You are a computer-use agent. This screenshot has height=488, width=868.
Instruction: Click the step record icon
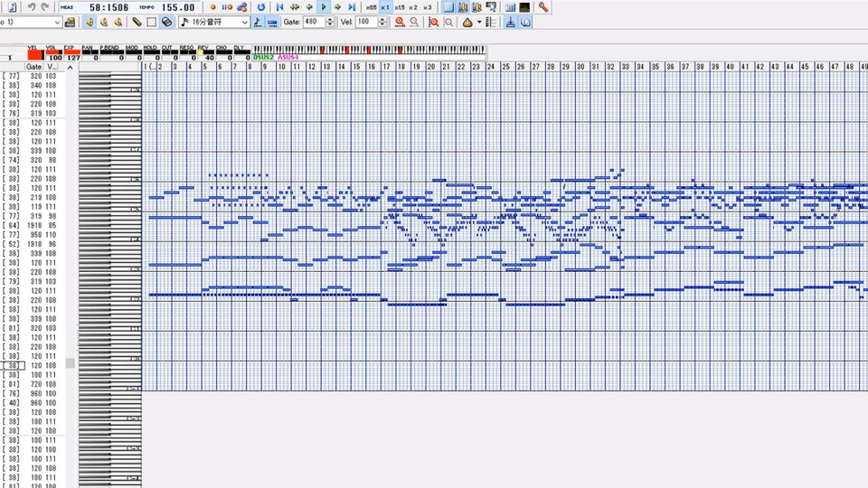(227, 7)
